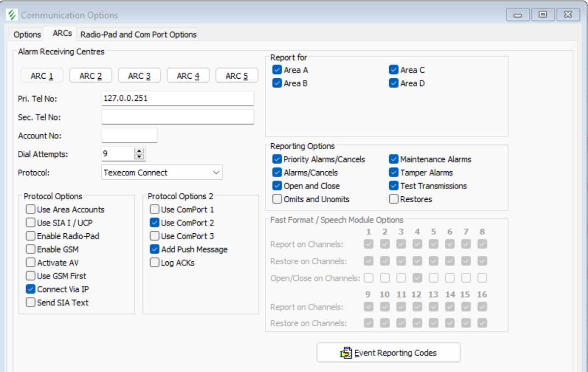Disable the Connect Via IP checkbox

pos(31,289)
